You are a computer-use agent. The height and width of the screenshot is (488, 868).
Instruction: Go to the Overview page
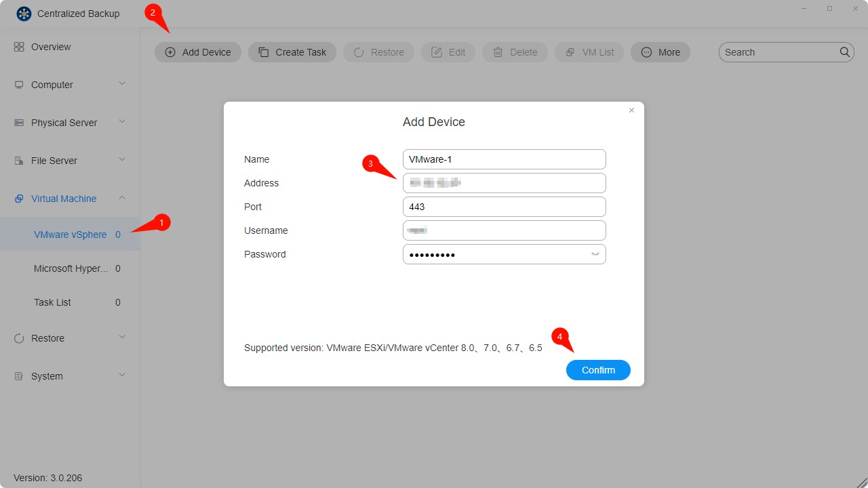click(x=51, y=47)
